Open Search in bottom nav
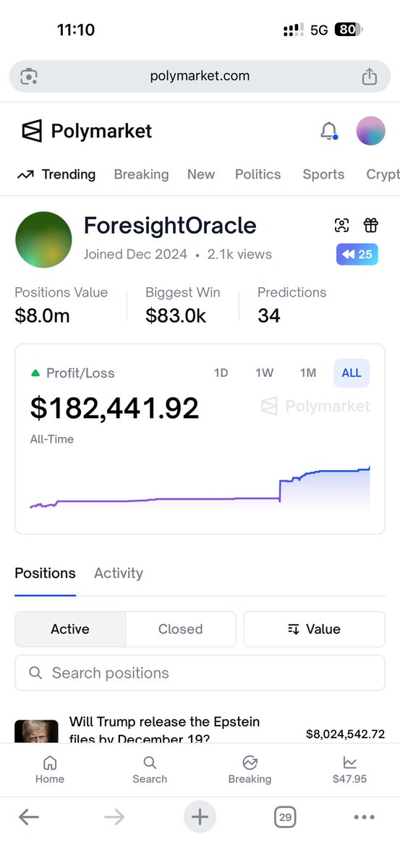This screenshot has height=868, width=400. coord(150,770)
